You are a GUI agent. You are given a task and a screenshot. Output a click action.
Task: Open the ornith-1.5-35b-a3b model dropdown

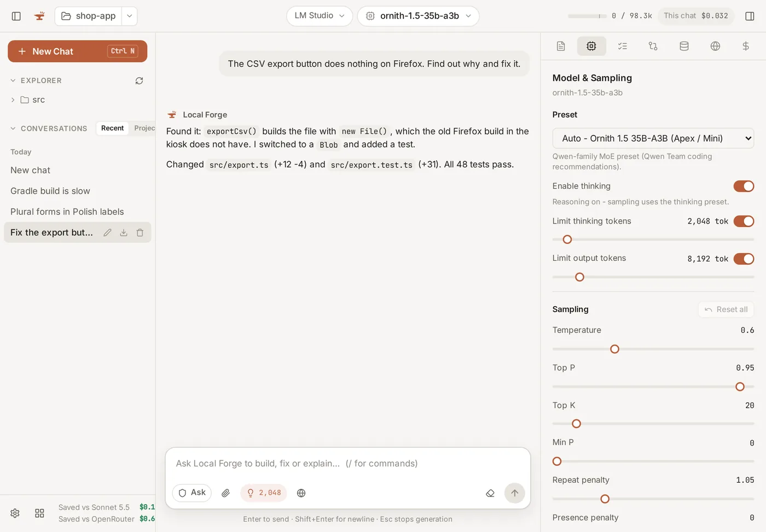tap(418, 16)
